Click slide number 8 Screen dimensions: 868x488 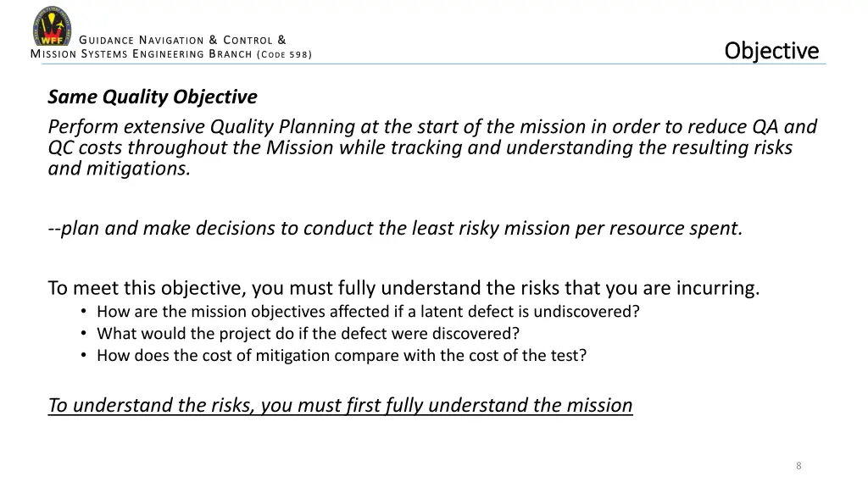798,466
